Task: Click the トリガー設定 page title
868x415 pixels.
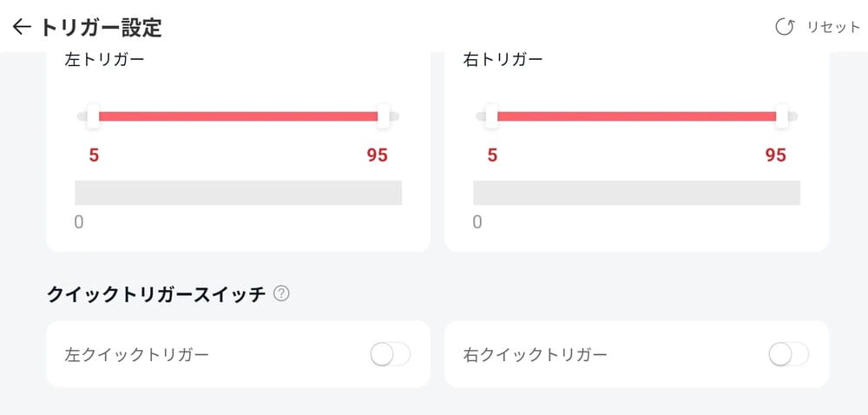Action: pos(101,27)
